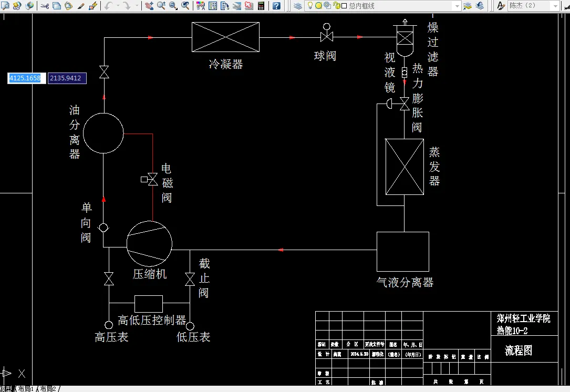The width and height of the screenshot is (570, 392).
Task: Switch to the 布局2 layout tab
Action: pos(48,389)
